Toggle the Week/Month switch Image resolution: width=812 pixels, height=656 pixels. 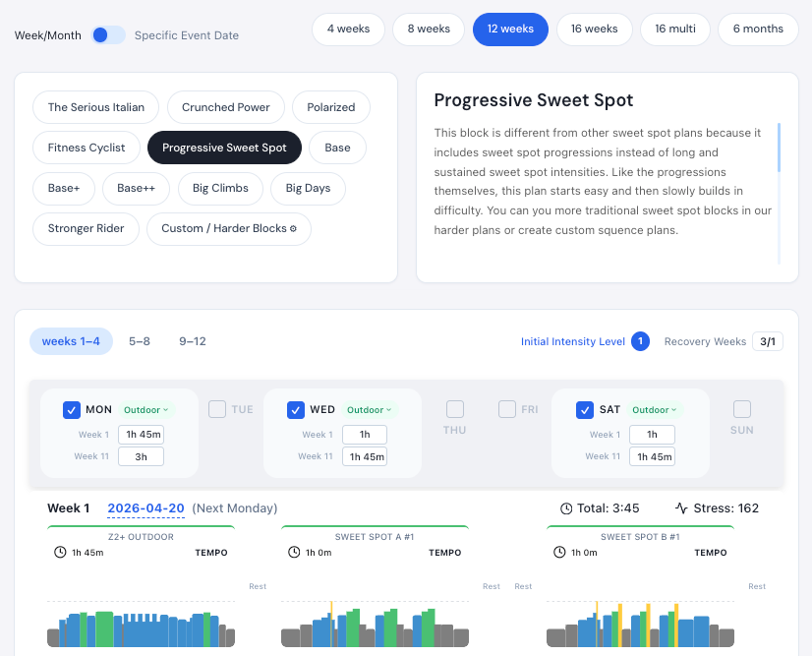(108, 35)
